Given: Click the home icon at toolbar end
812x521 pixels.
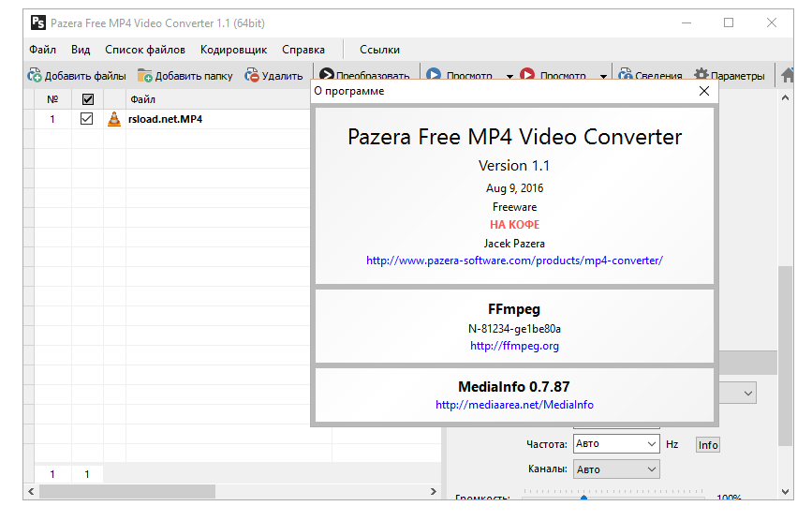Looking at the screenshot, I should (788, 75).
